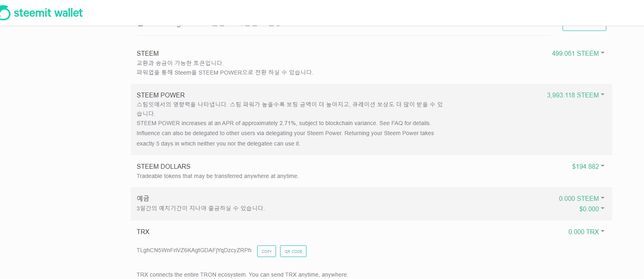644x279 pixels.
Task: Click the Steemit wallet logo icon
Action: point(5,13)
